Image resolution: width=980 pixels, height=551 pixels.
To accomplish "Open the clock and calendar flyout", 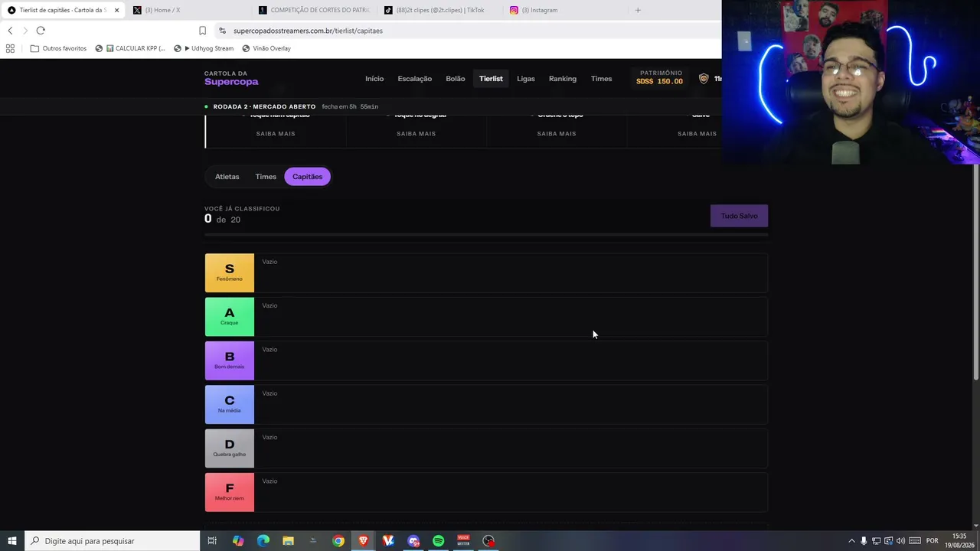I will tap(960, 541).
